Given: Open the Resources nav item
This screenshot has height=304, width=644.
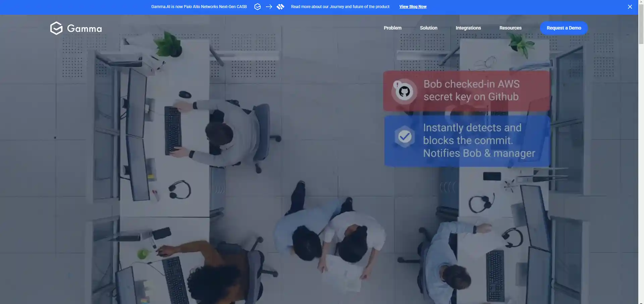Looking at the screenshot, I should click(x=510, y=28).
